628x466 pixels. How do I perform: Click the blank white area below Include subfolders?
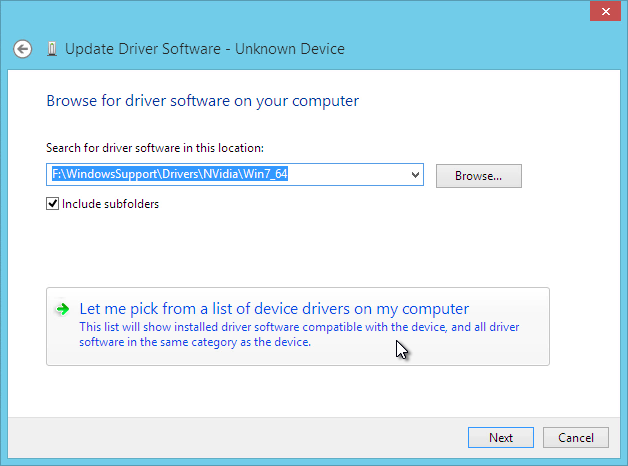[280, 248]
